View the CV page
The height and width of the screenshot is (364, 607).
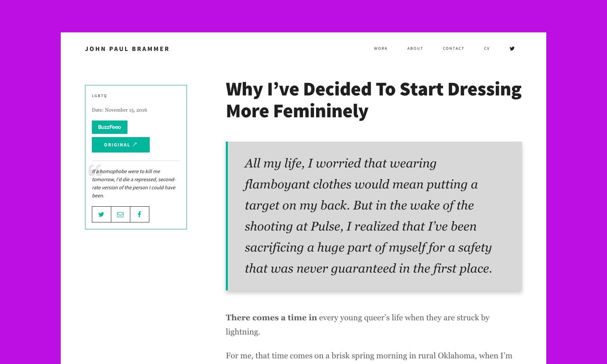click(487, 49)
